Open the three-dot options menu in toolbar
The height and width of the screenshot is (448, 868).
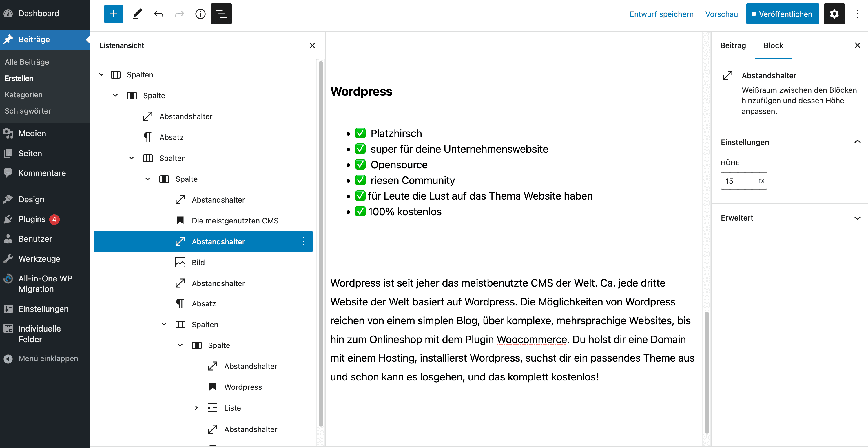(857, 14)
